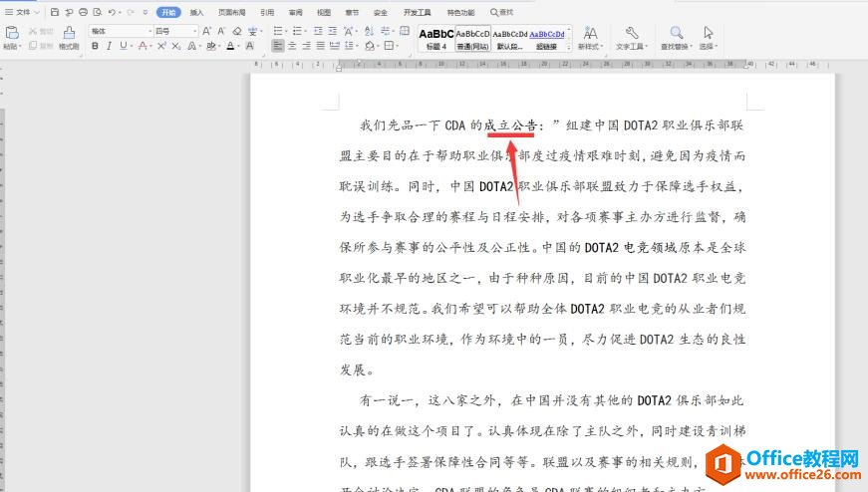This screenshot has width=868, height=492.
Task: Click the File menu hamburger icon
Action: [9, 12]
